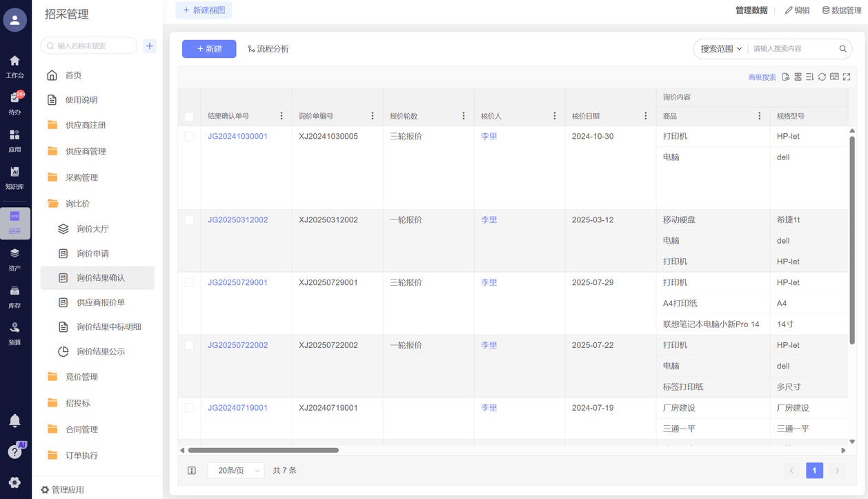Click the blue 新建 button

tap(209, 49)
